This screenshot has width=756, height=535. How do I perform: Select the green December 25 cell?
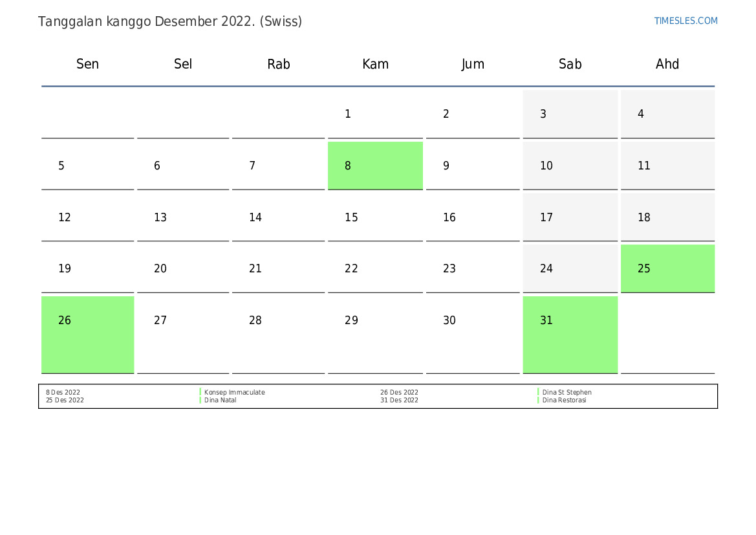(x=667, y=268)
